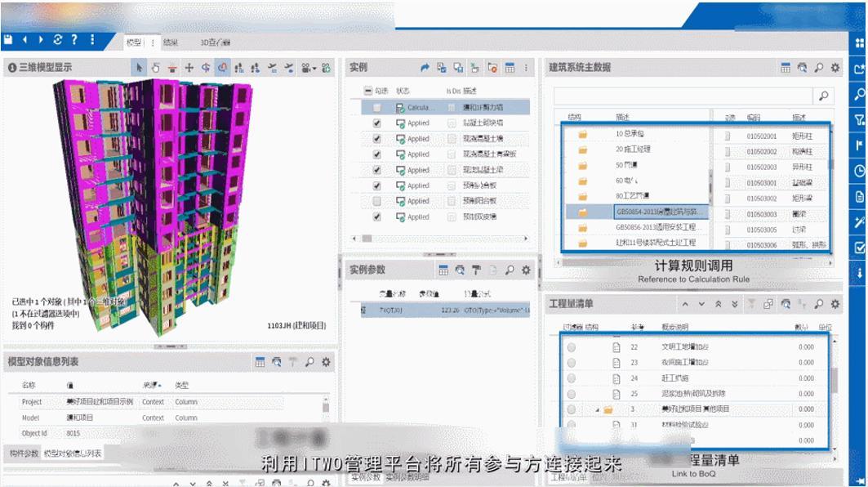Click vertical scrollbar in 工程量清单 list

(x=834, y=379)
